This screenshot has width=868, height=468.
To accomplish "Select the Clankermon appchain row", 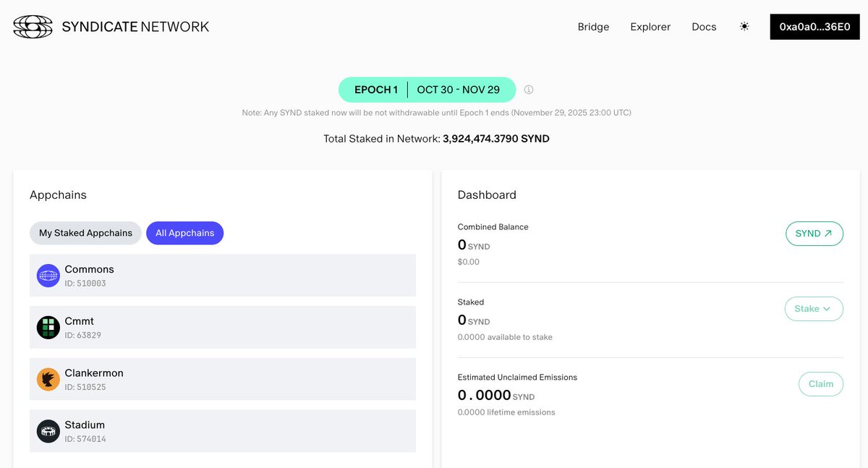I will [x=223, y=380].
